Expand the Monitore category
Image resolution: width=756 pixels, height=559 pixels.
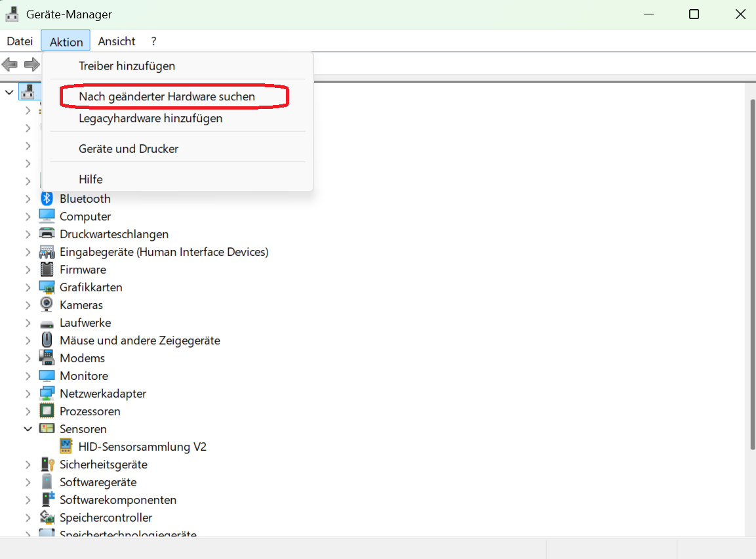tap(28, 375)
